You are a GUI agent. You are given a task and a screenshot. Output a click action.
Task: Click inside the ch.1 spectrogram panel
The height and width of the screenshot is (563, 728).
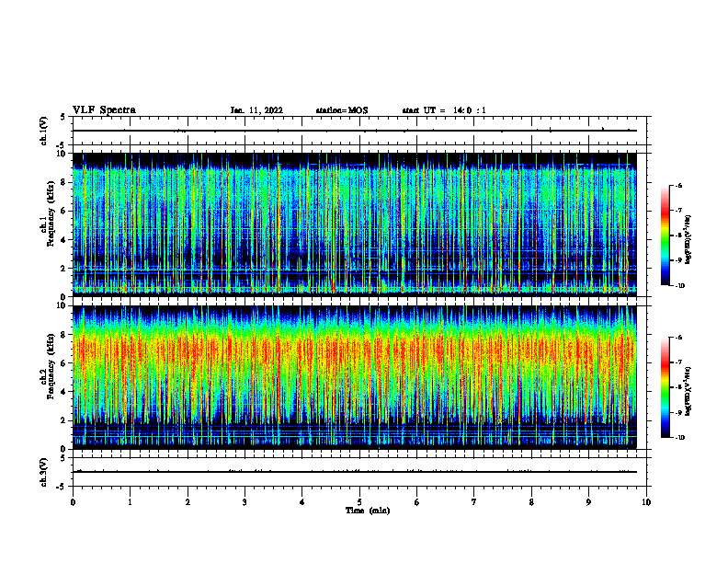[x=355, y=224]
